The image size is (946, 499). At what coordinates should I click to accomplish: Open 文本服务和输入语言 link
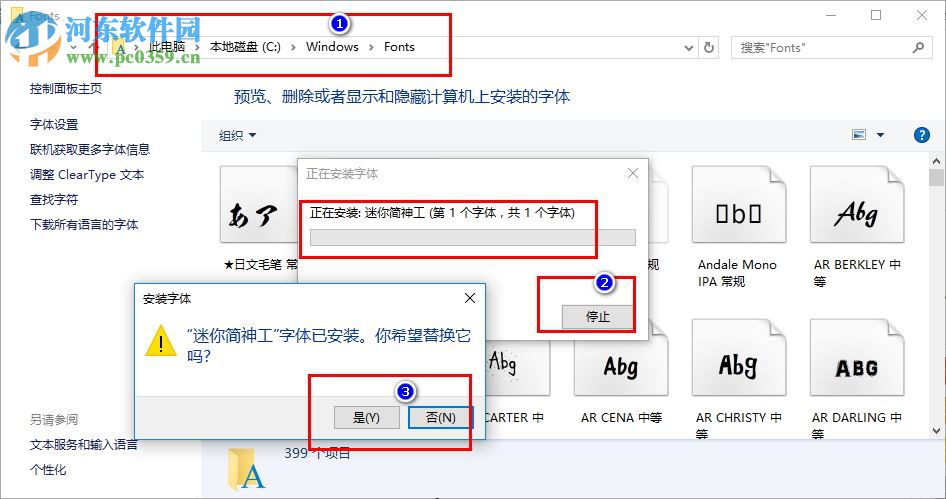pos(84,445)
